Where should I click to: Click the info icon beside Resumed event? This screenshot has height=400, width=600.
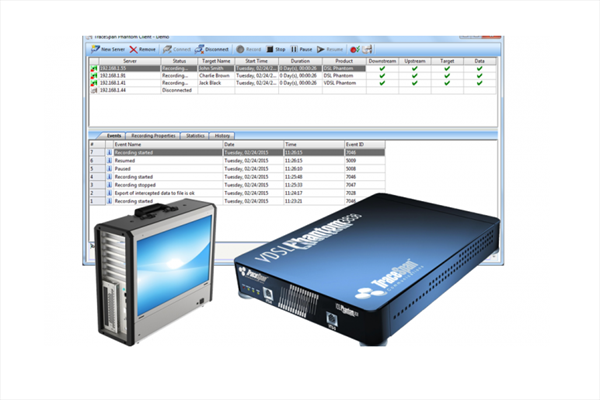tap(109, 160)
